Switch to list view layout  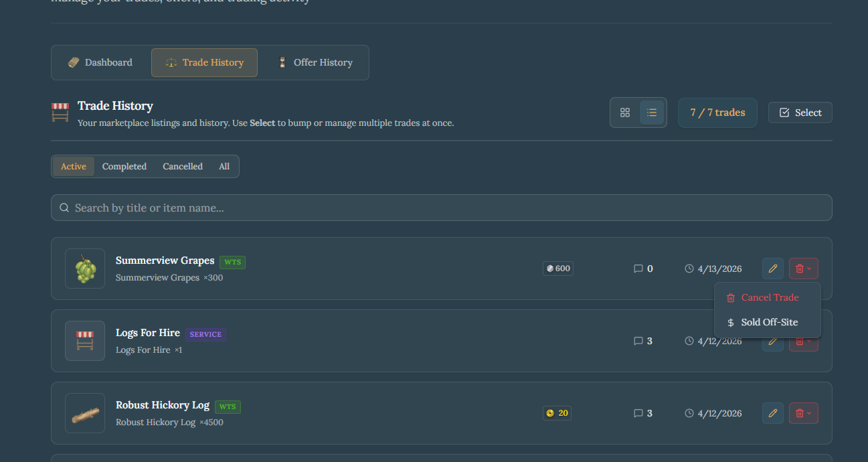[x=652, y=112]
